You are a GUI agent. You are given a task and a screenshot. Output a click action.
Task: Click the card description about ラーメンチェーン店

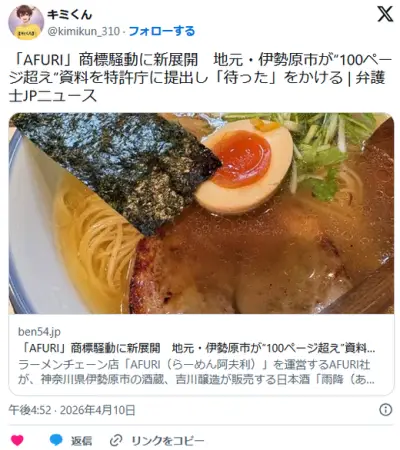196,372
